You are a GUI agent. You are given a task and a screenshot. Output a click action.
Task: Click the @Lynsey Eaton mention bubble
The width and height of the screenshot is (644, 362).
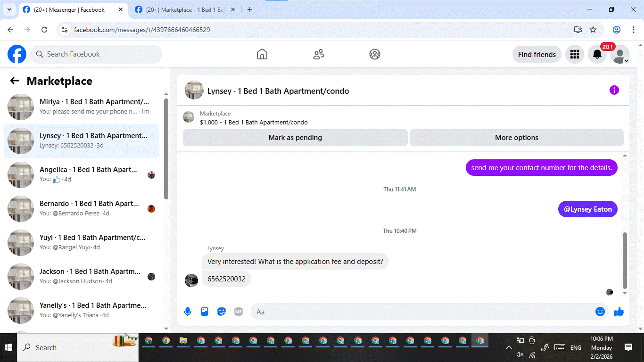[x=588, y=209]
